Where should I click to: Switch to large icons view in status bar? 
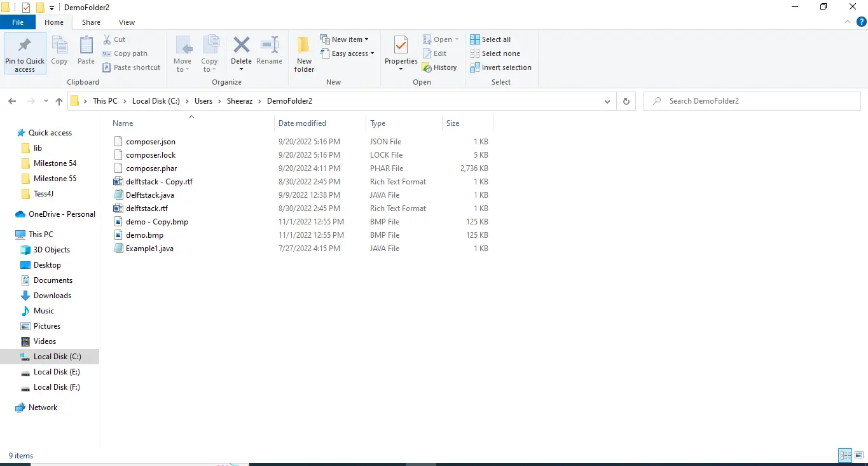[x=859, y=455]
